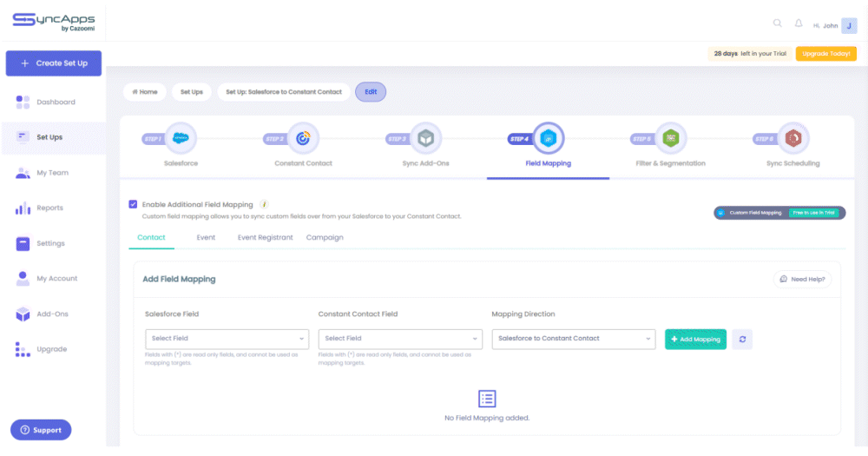Click the Add-Ons cube icon
Image resolution: width=868 pixels, height=456 pixels.
pyautogui.click(x=23, y=314)
